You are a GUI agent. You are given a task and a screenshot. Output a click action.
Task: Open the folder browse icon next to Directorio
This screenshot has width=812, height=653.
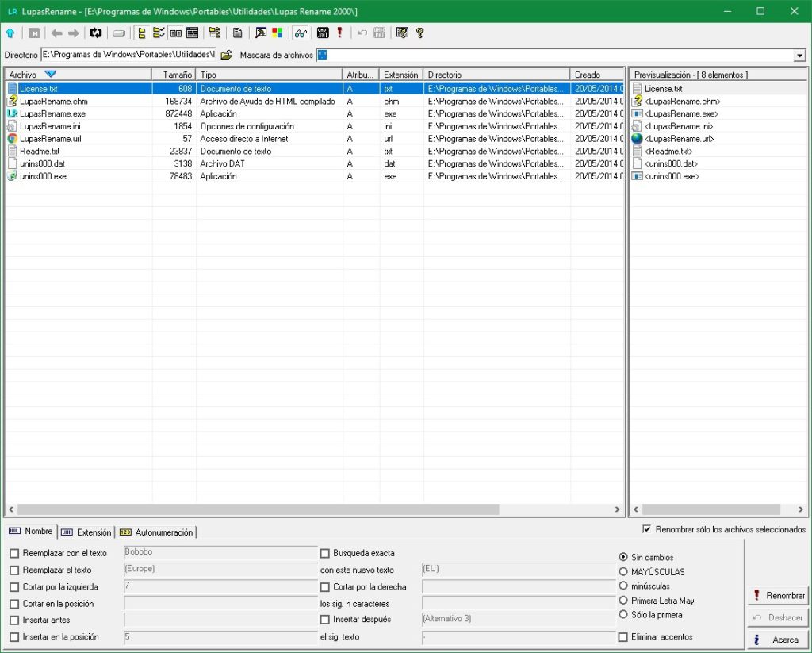coord(226,56)
